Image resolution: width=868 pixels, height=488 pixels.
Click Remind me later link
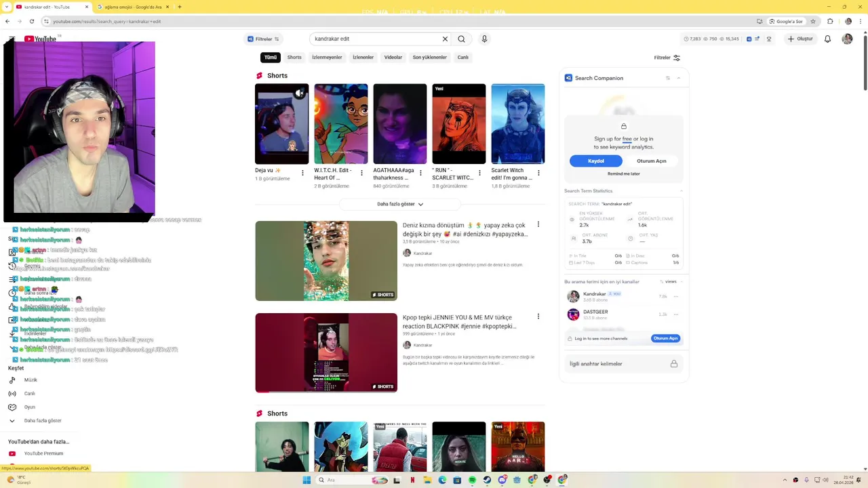point(624,174)
